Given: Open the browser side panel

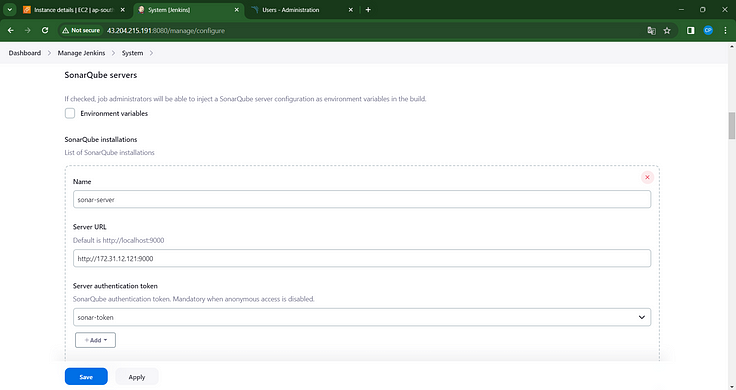Looking at the screenshot, I should click(690, 31).
